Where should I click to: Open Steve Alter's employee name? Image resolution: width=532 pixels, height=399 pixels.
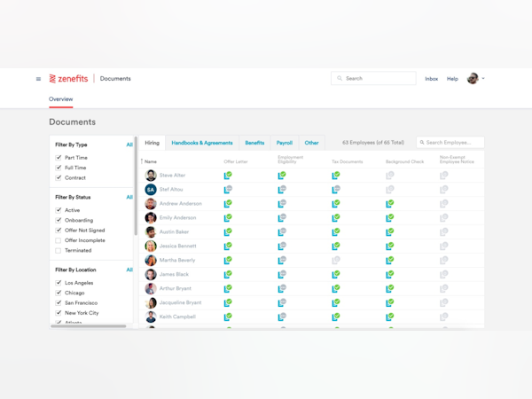click(x=172, y=176)
